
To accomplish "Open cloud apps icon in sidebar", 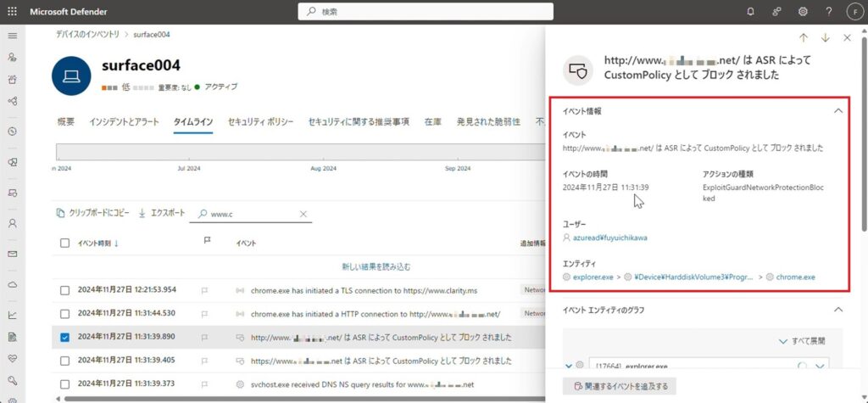I will click(12, 284).
